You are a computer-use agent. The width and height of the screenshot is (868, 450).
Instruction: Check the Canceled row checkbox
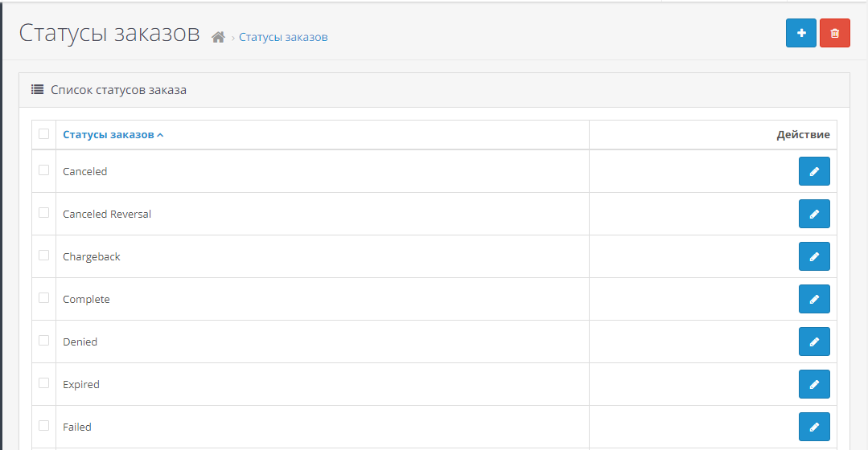pyautogui.click(x=44, y=170)
